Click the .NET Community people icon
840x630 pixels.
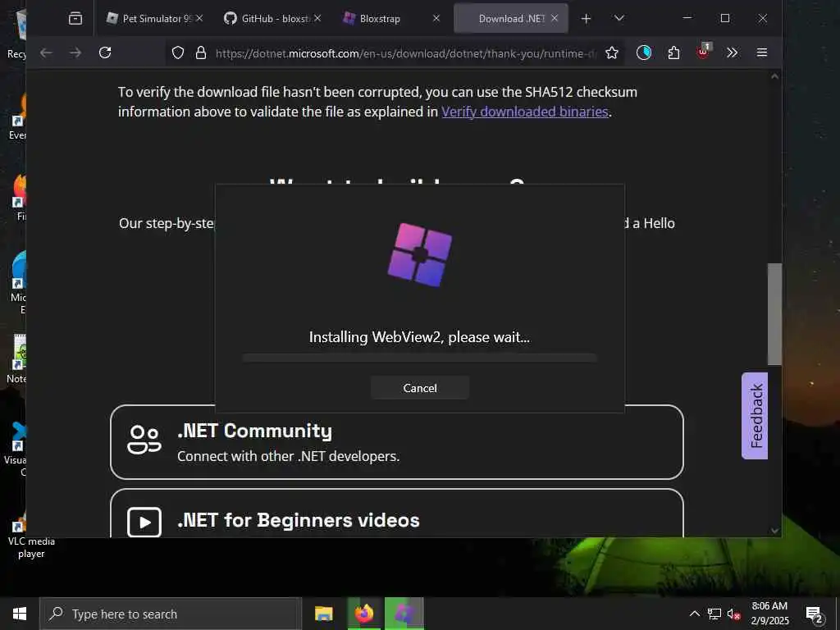[x=144, y=440]
